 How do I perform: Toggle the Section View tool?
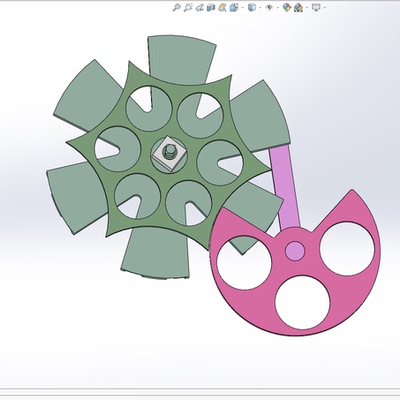coord(211,7)
